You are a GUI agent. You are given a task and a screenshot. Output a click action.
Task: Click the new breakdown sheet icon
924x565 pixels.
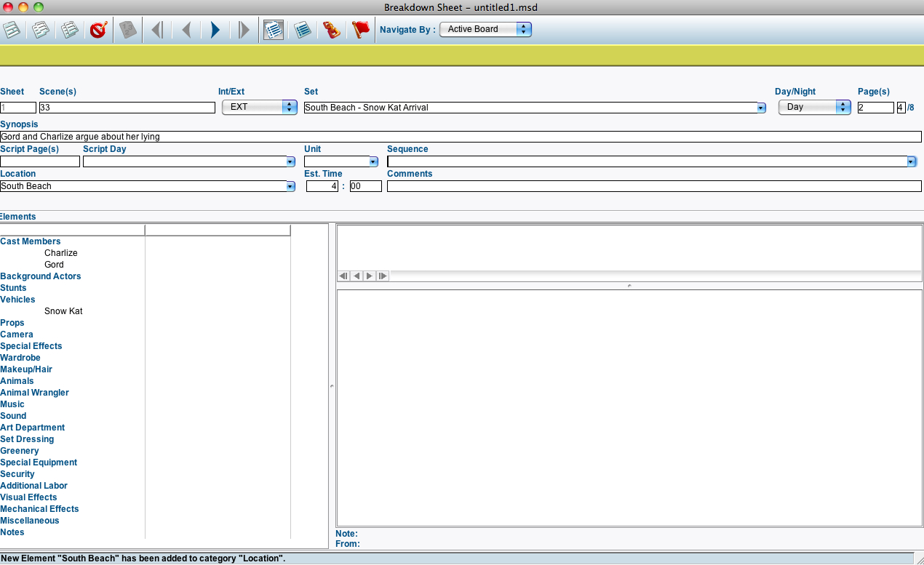pos(12,30)
